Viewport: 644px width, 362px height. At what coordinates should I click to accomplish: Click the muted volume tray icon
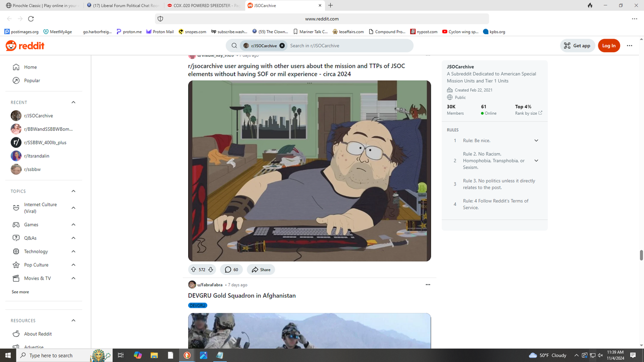point(601,355)
